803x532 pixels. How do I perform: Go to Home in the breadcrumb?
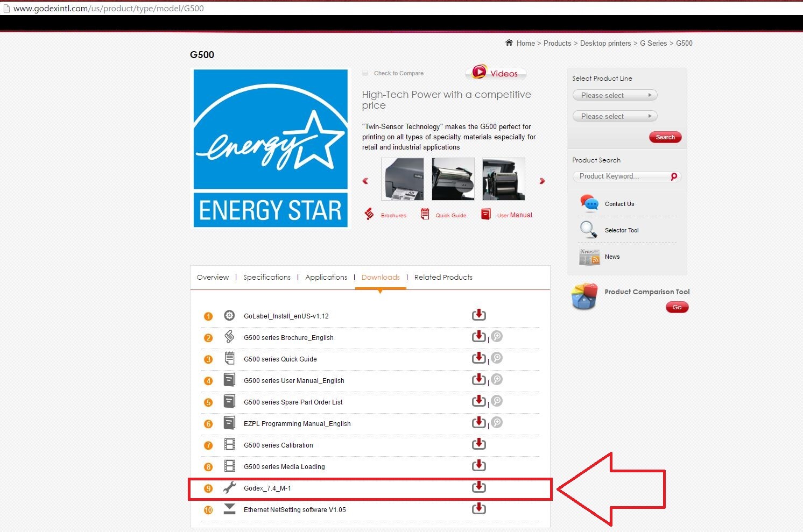pyautogui.click(x=526, y=43)
